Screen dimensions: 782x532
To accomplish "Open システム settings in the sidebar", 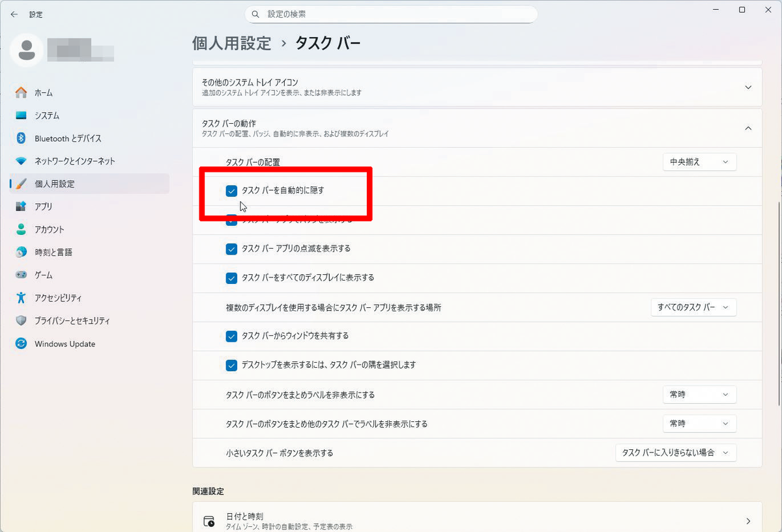I will click(89, 115).
